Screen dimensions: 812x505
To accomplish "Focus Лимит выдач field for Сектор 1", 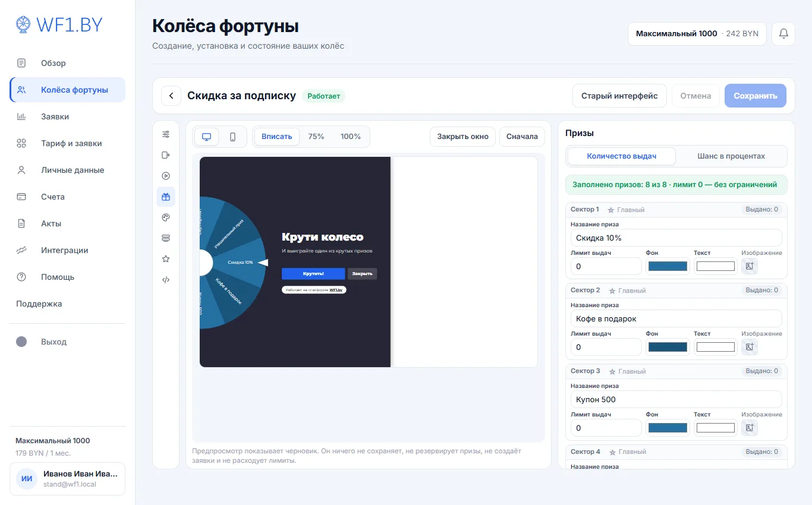I will coord(606,266).
